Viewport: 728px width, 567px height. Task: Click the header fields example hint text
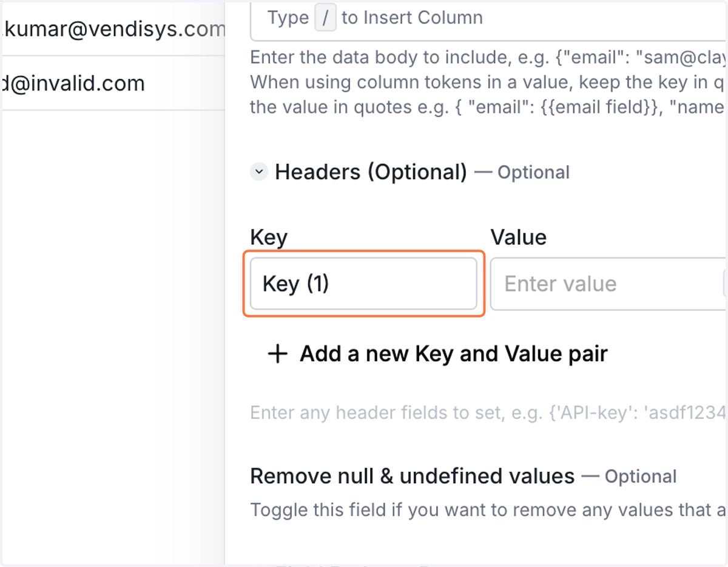coord(488,413)
